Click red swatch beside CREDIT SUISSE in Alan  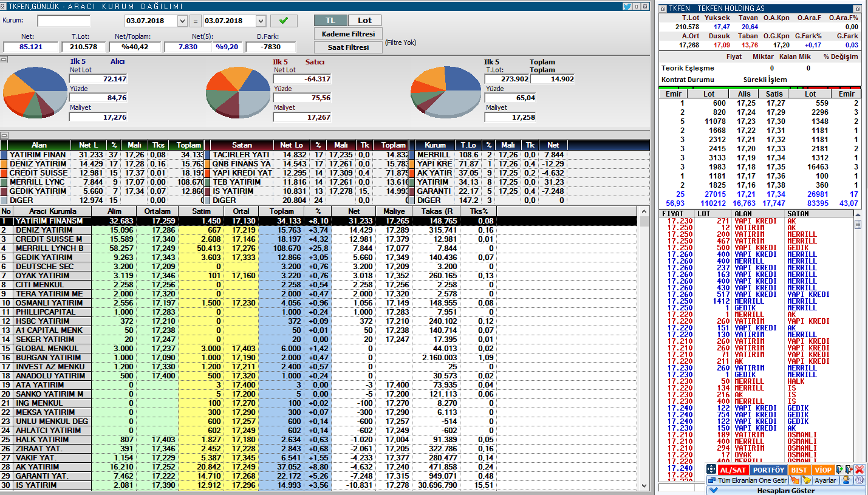pyautogui.click(x=4, y=173)
